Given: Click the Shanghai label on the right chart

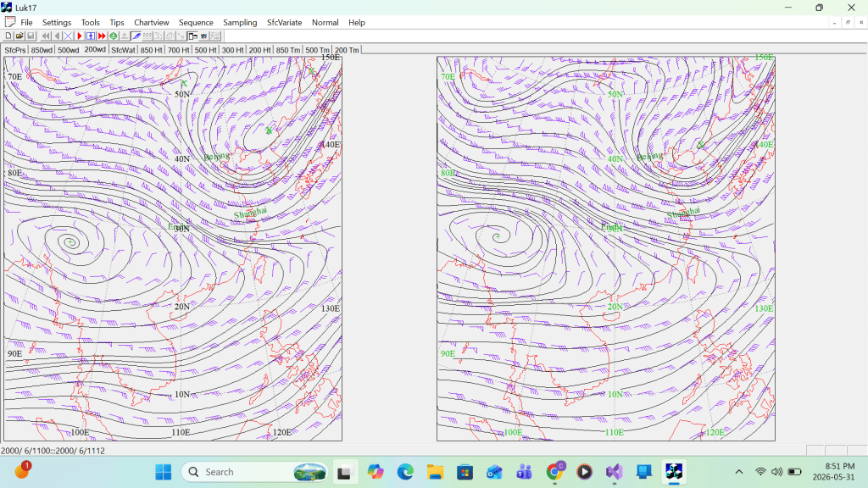Looking at the screenshot, I should tap(683, 213).
